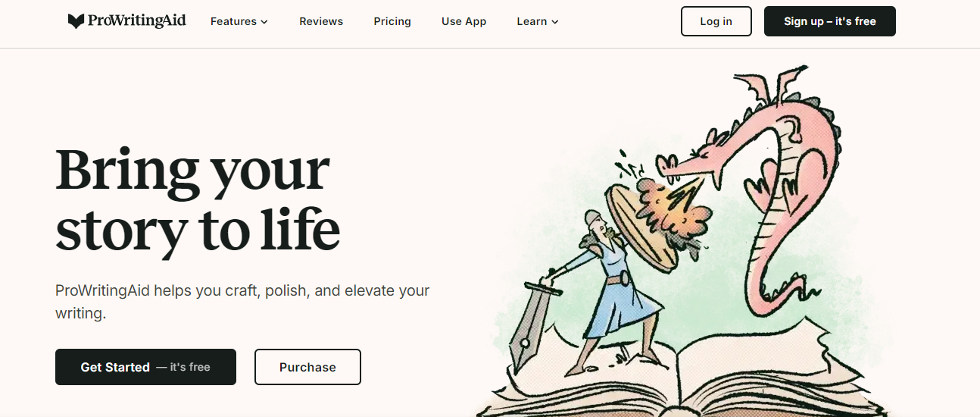Click the tagline paragraph about ProWritingAid
The width and height of the screenshot is (980, 417).
[x=242, y=301]
